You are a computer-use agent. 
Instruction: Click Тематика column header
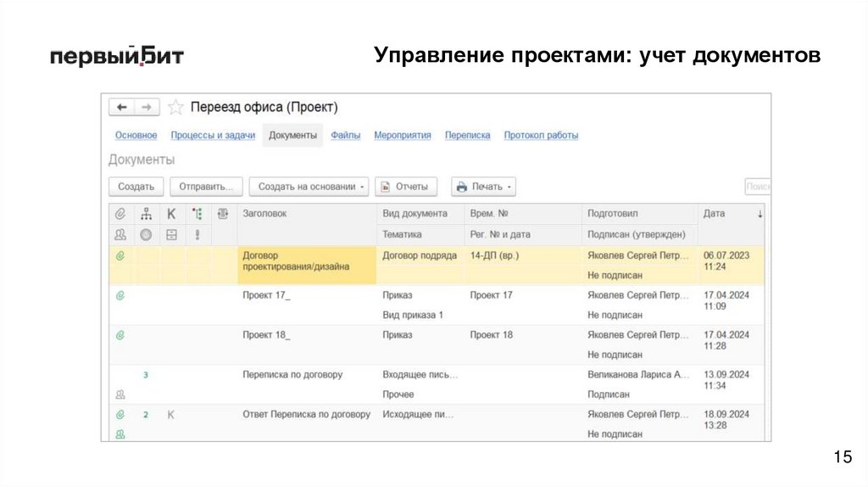tap(402, 234)
